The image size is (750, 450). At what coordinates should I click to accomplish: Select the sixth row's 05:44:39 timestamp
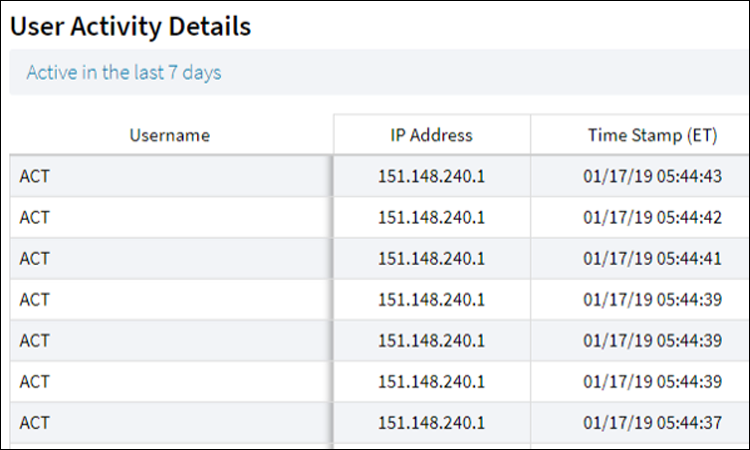tap(652, 381)
